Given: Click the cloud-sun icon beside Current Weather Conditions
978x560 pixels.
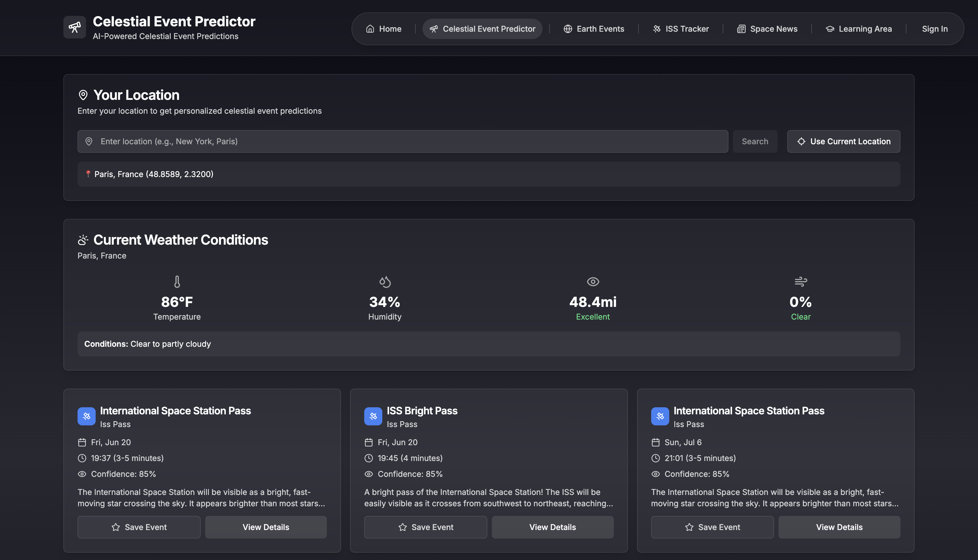Looking at the screenshot, I should coord(83,240).
